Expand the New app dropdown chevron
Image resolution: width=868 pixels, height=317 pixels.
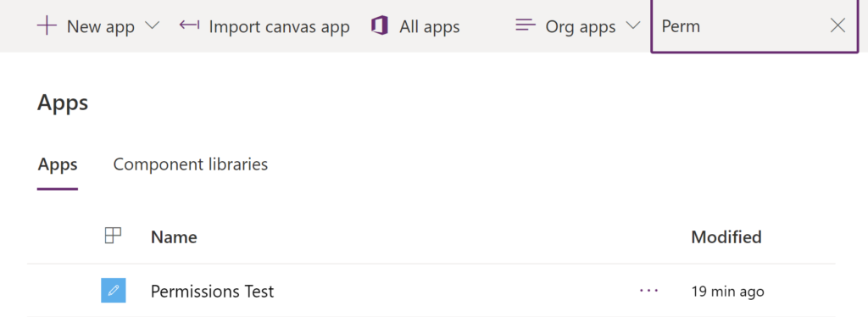(152, 25)
